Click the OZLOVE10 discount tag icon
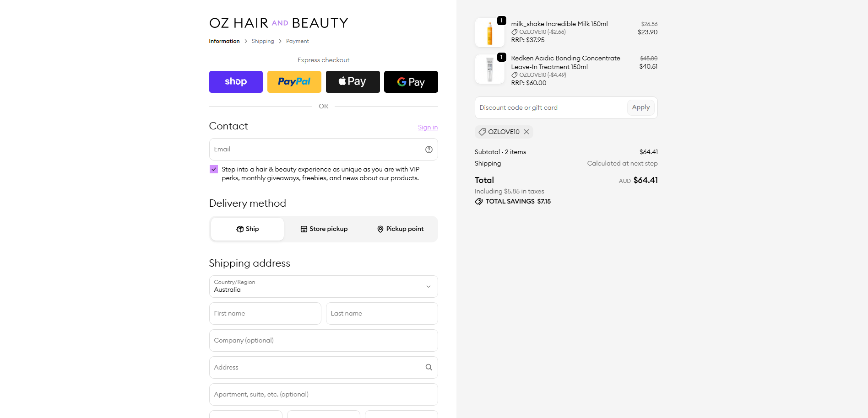868x418 pixels. tap(482, 132)
